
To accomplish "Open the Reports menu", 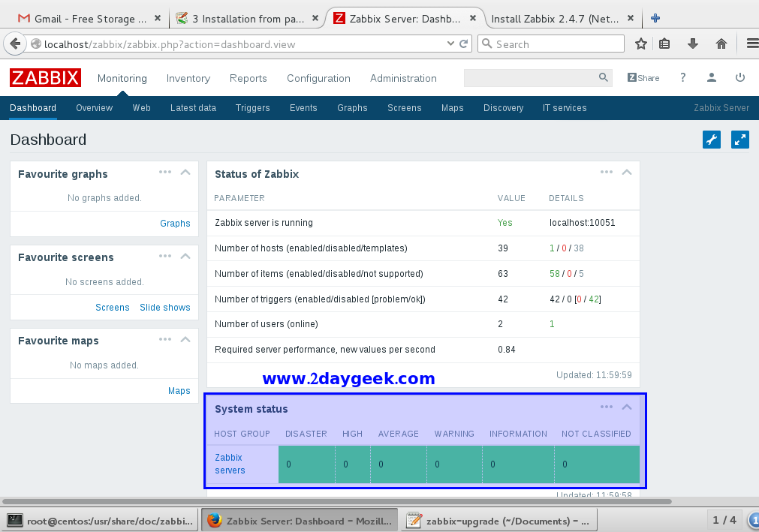I will point(248,78).
